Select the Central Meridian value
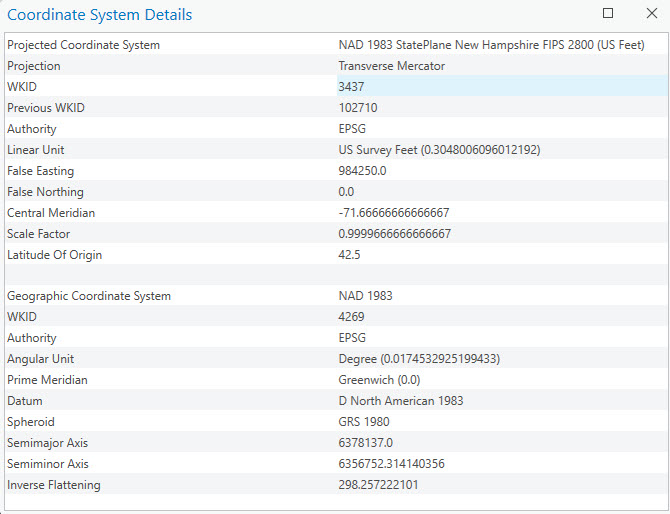This screenshot has width=670, height=514. (x=394, y=213)
